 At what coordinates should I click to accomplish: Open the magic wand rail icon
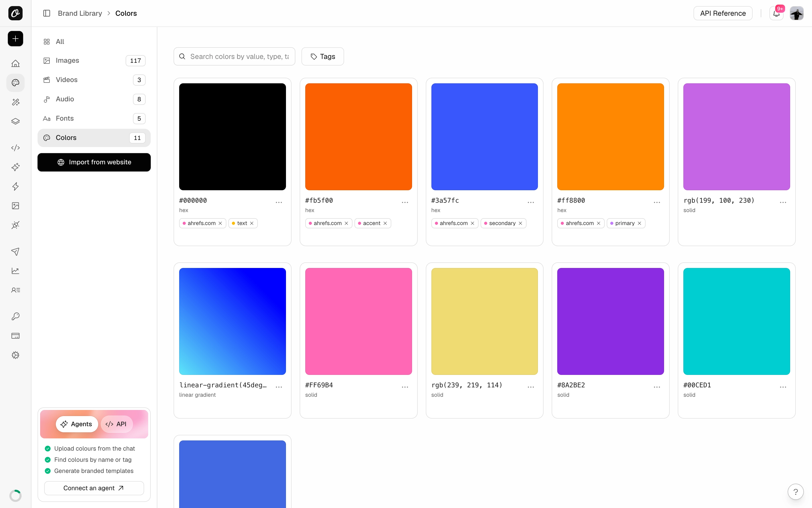(15, 102)
